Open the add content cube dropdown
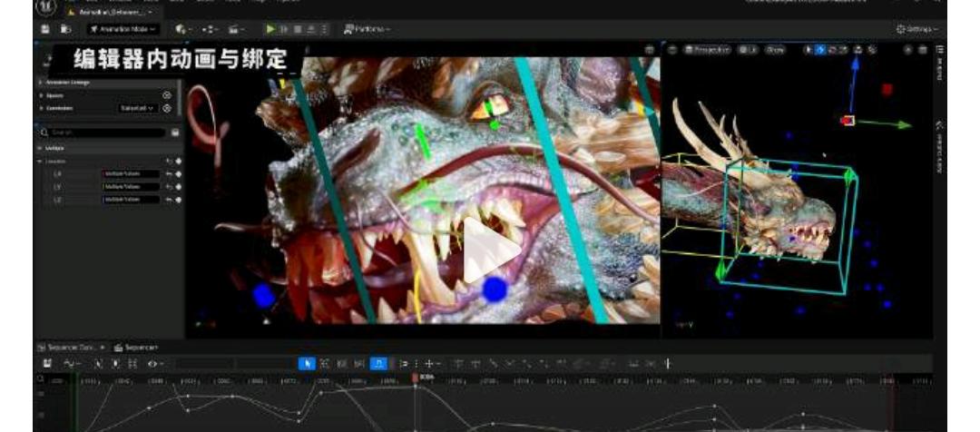The width and height of the screenshot is (980, 432). [x=183, y=29]
